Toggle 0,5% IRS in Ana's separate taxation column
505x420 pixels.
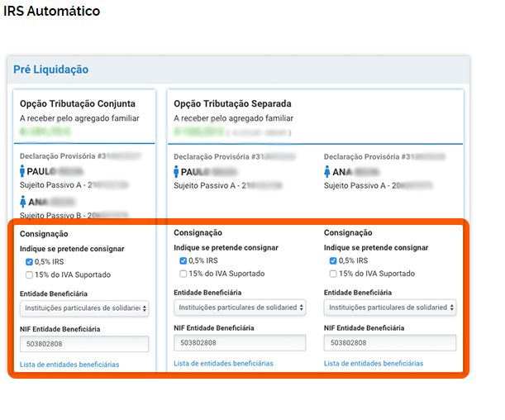pos(333,261)
